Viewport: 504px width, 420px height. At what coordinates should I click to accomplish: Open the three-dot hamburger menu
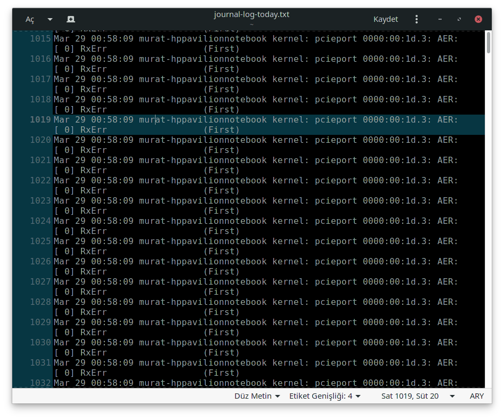416,19
